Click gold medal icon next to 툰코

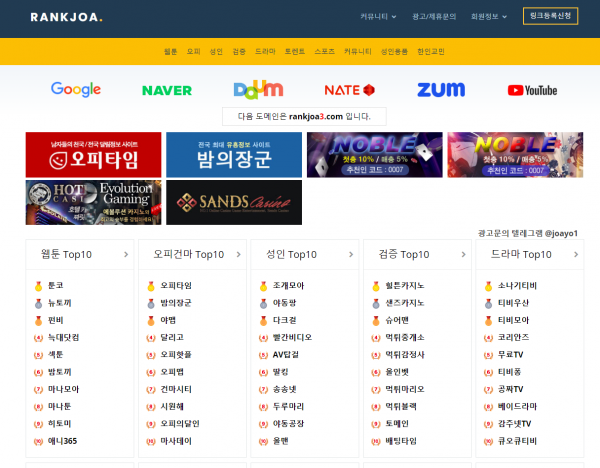(x=38, y=286)
